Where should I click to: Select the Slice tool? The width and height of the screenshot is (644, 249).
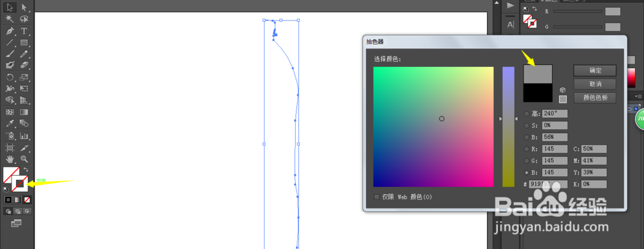pos(24,147)
